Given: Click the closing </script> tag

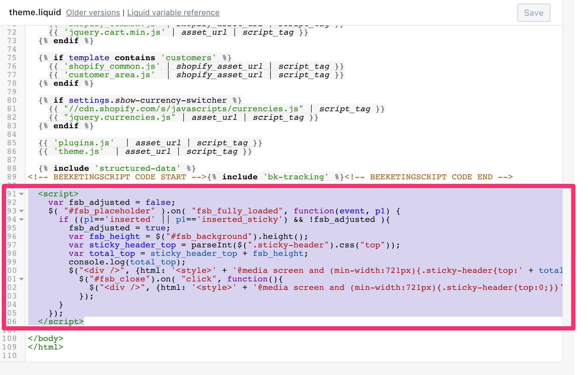Looking at the screenshot, I should [x=61, y=322].
